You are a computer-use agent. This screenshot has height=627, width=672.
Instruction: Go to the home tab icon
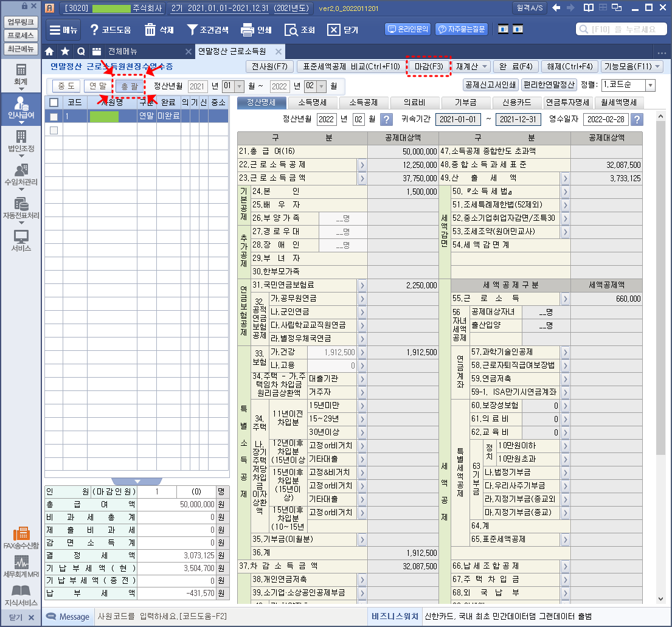(49, 52)
